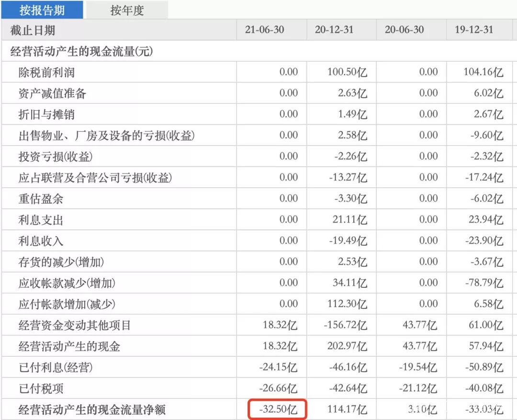Select the 已付税项 row label
517x420 pixels.
point(41,389)
